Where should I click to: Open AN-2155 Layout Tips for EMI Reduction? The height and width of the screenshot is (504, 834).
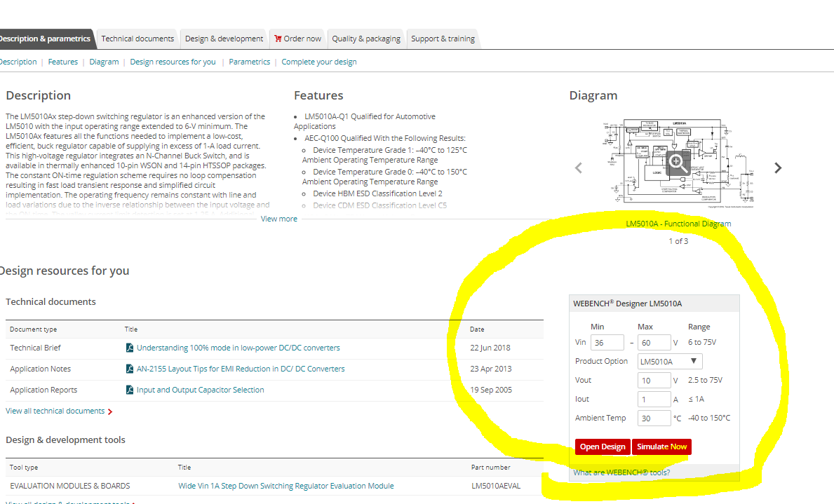click(x=241, y=369)
